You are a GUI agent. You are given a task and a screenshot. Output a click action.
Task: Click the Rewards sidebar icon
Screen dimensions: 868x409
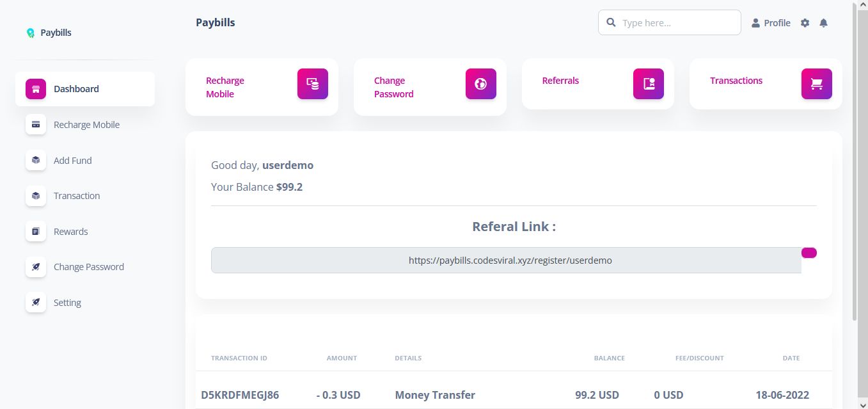pyautogui.click(x=36, y=232)
